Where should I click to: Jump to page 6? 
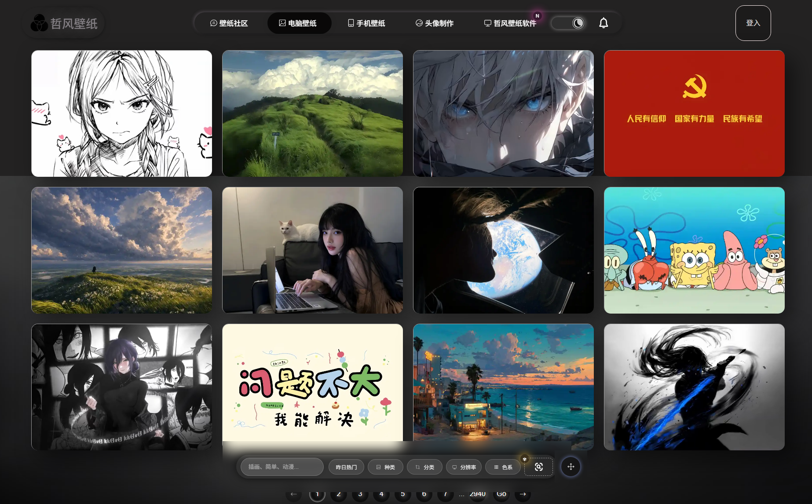tap(424, 494)
